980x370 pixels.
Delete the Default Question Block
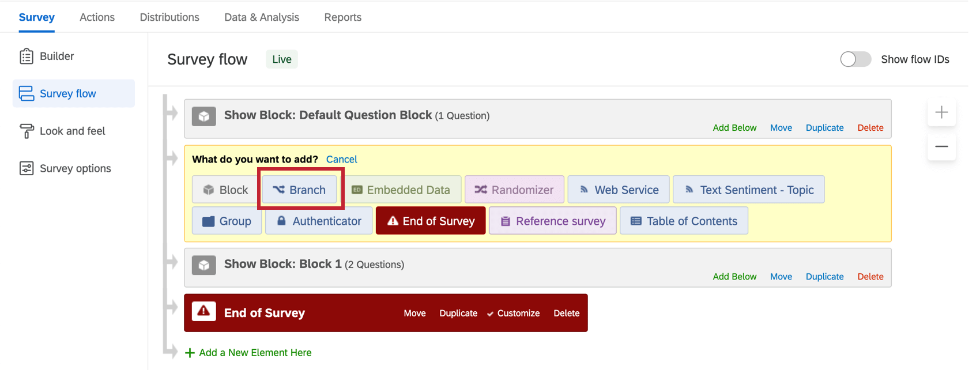pos(870,128)
